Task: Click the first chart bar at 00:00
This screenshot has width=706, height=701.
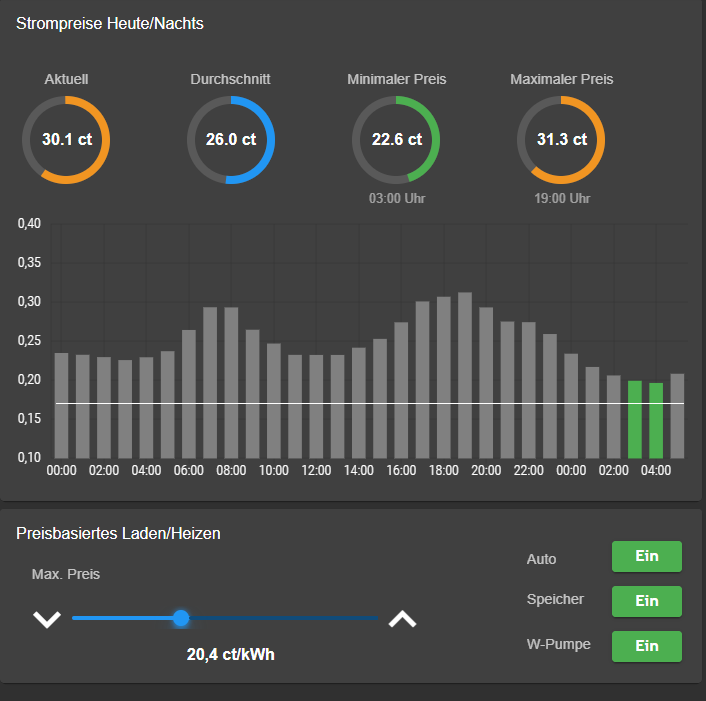Action: 61,405
